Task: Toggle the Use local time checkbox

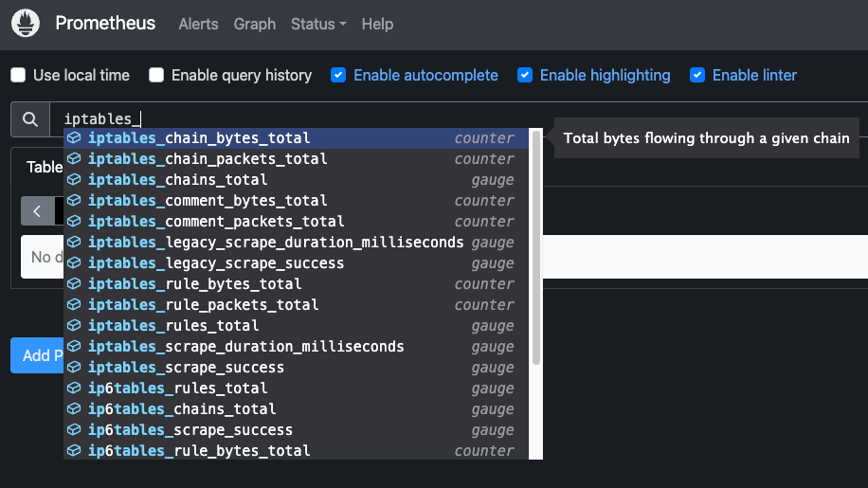Action: click(x=18, y=75)
